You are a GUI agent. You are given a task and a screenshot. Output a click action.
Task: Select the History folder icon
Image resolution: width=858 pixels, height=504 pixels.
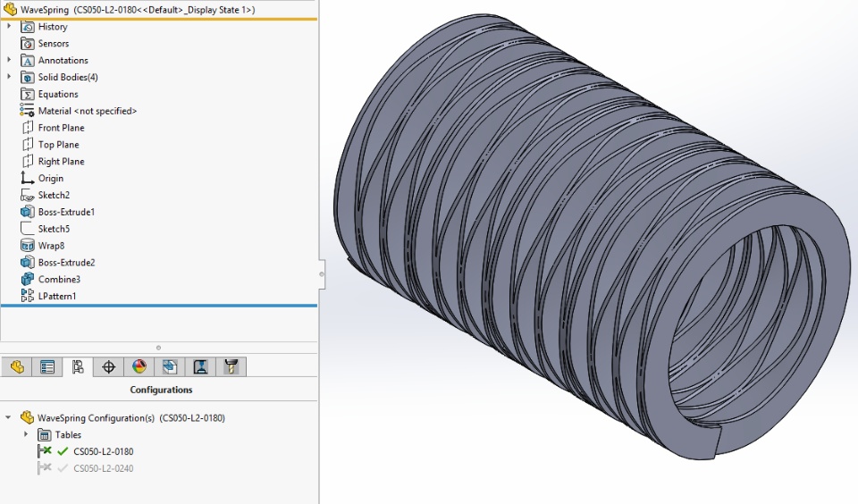(x=28, y=27)
